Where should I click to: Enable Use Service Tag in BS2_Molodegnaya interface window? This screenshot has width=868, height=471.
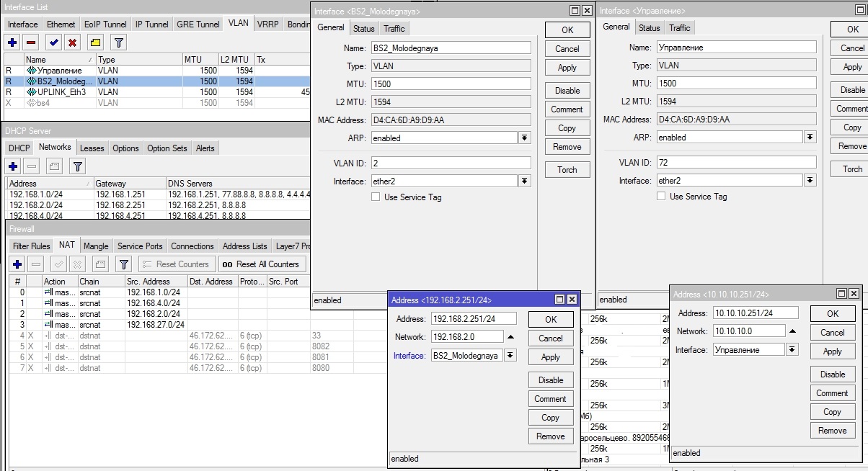(376, 197)
